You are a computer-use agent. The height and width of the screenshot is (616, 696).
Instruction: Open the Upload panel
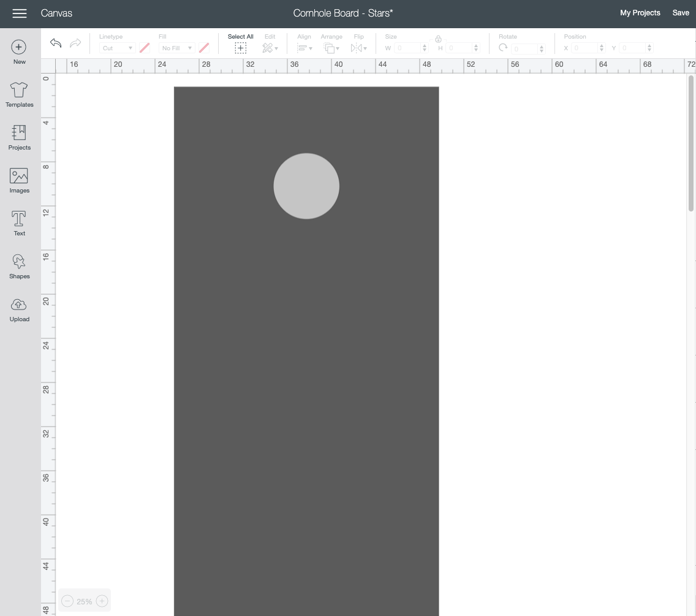[x=19, y=309]
